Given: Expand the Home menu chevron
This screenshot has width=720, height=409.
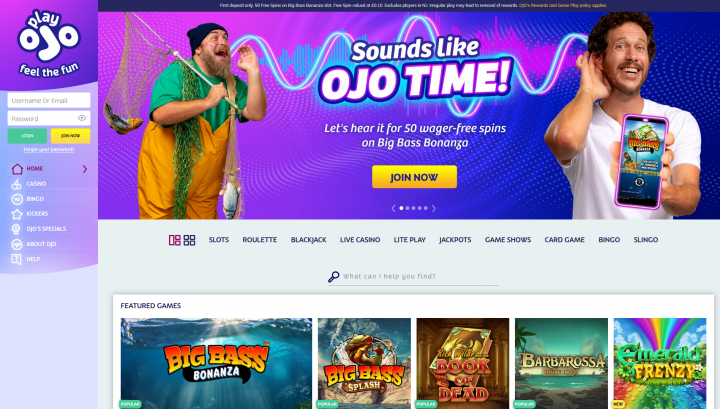Looking at the screenshot, I should click(85, 169).
